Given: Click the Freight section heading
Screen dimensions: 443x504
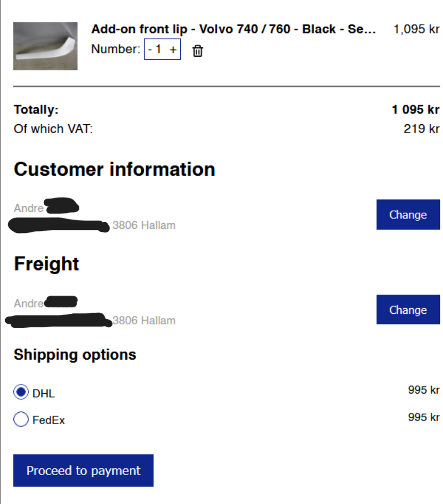Looking at the screenshot, I should 46,264.
